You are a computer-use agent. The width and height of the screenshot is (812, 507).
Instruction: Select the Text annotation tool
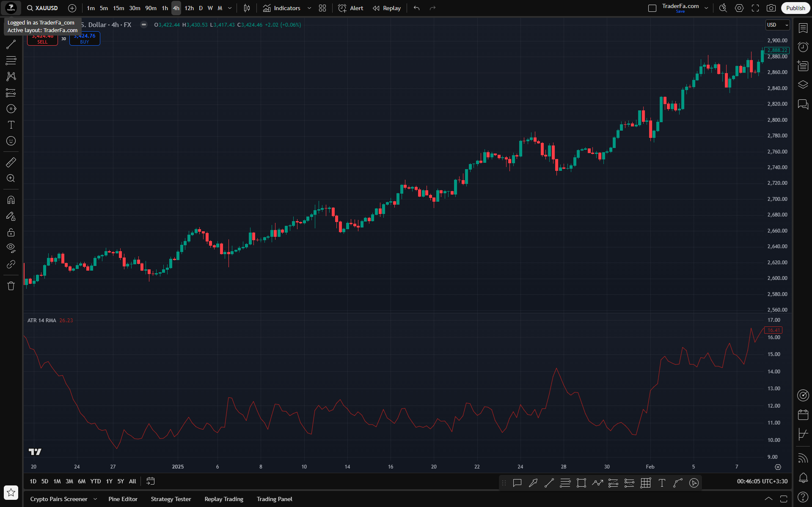(x=11, y=125)
